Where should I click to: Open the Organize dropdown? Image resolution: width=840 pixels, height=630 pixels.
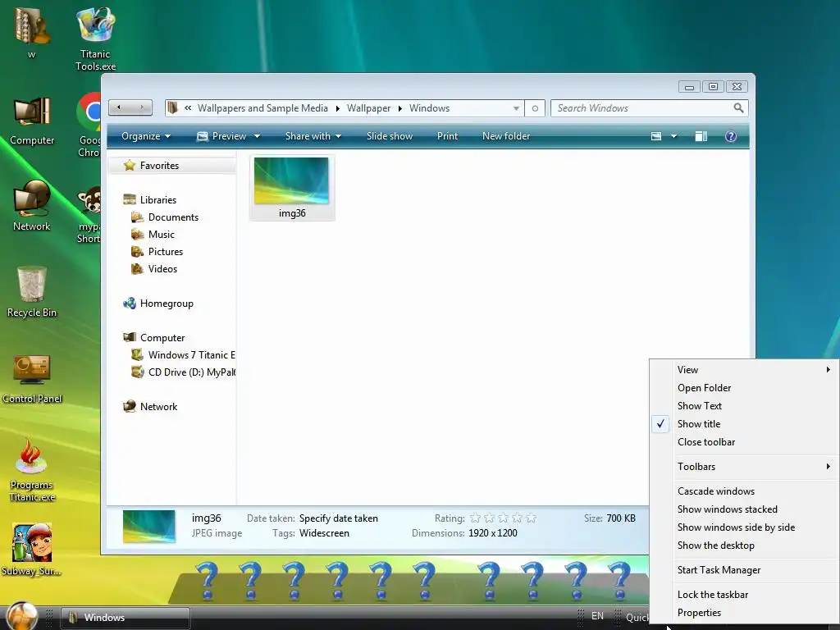pos(146,136)
